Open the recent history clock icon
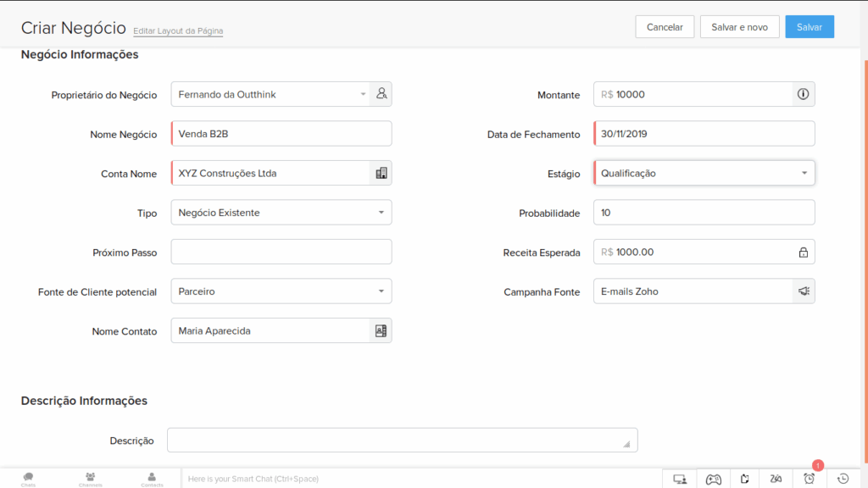Image resolution: width=868 pixels, height=488 pixels. [x=843, y=480]
